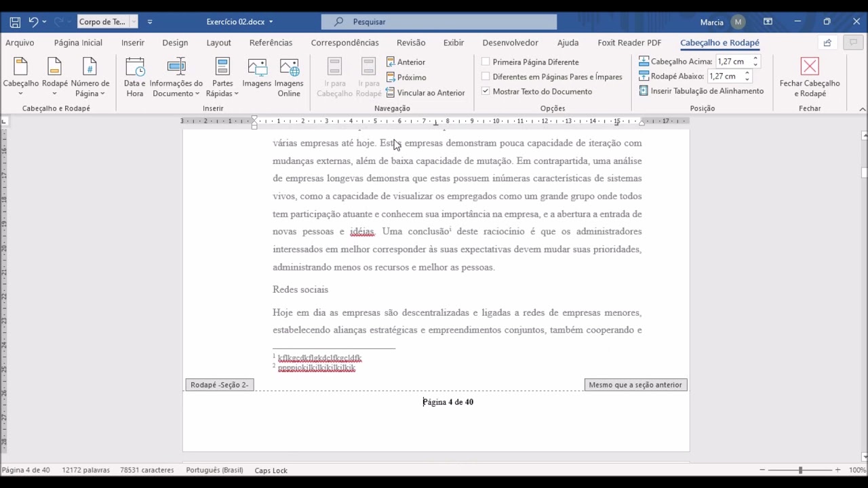Zoom out with the minus button

pyautogui.click(x=762, y=470)
